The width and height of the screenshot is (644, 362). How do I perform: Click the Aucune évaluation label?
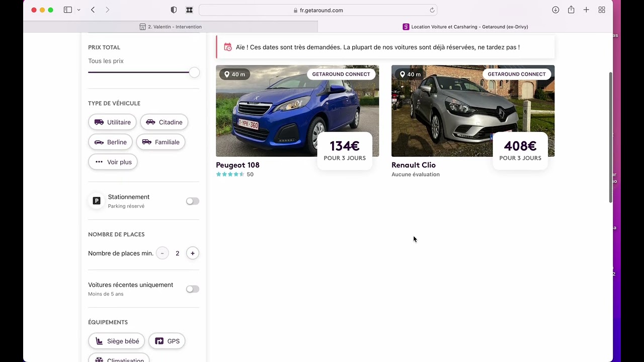[416, 174]
